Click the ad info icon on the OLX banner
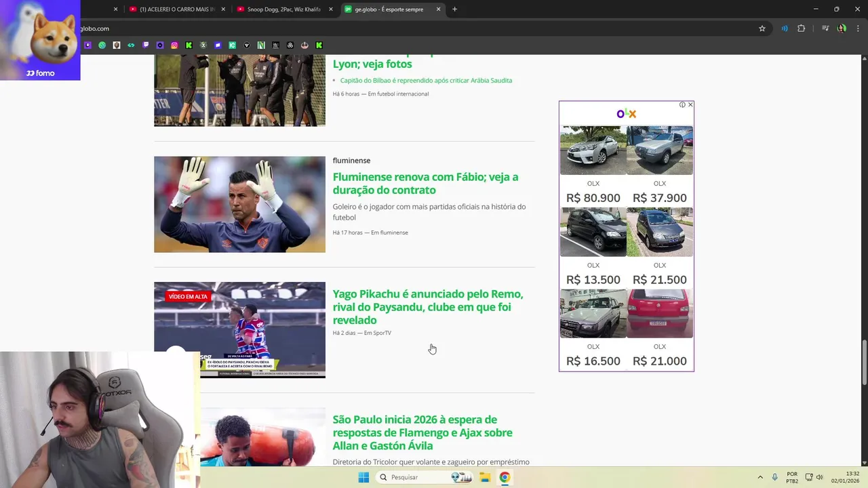Image resolution: width=868 pixels, height=488 pixels. [683, 104]
